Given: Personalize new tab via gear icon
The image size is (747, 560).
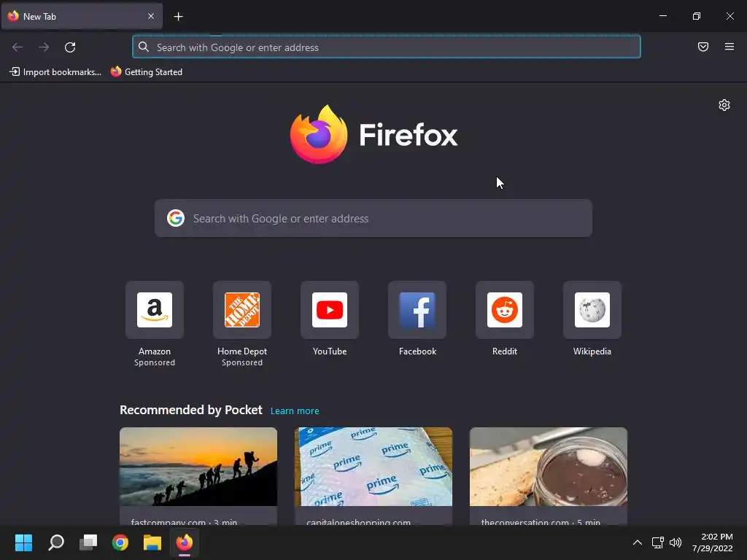Looking at the screenshot, I should pyautogui.click(x=724, y=105).
